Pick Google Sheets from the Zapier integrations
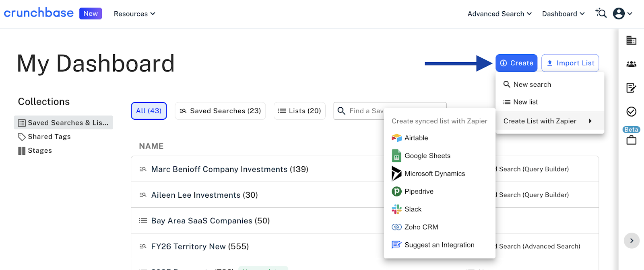Screen dimensions: 644x270 [440, 156]
